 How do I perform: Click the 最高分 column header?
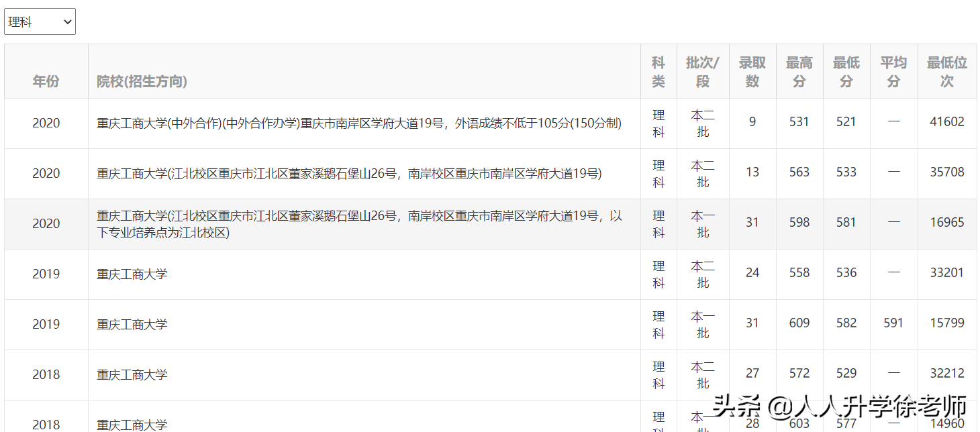coord(799,72)
